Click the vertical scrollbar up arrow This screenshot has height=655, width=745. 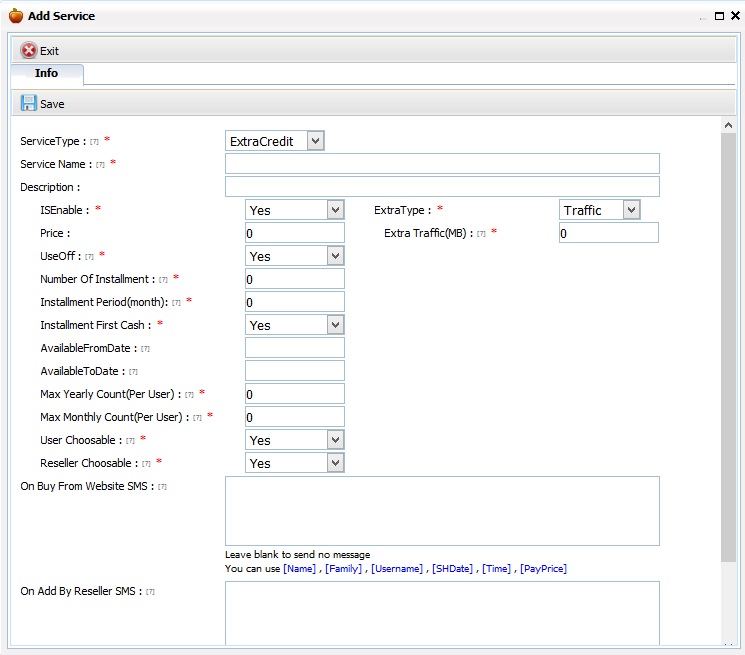[x=728, y=125]
